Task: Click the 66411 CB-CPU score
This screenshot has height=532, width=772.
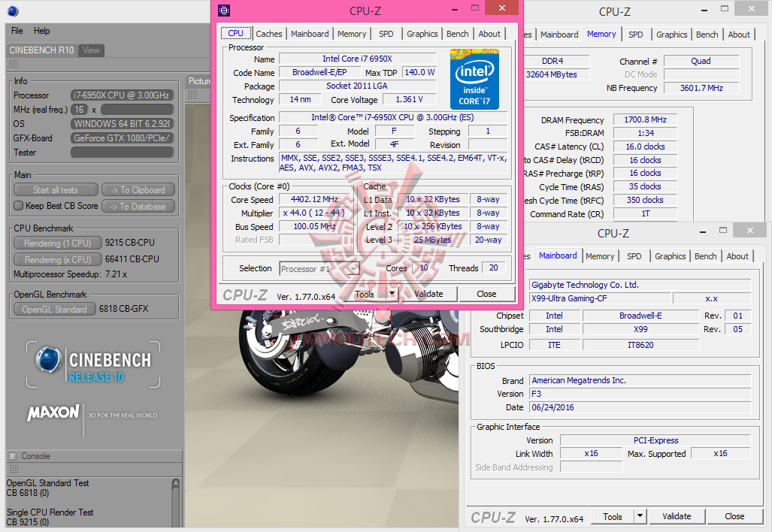Action: coord(132,259)
